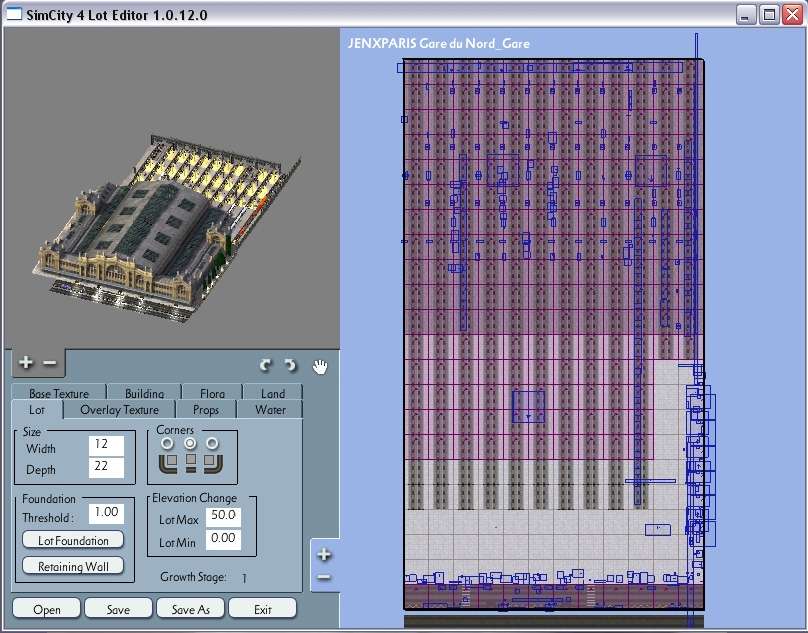Minimize the Lot Editor window
The width and height of the screenshot is (808, 633).
(745, 14)
